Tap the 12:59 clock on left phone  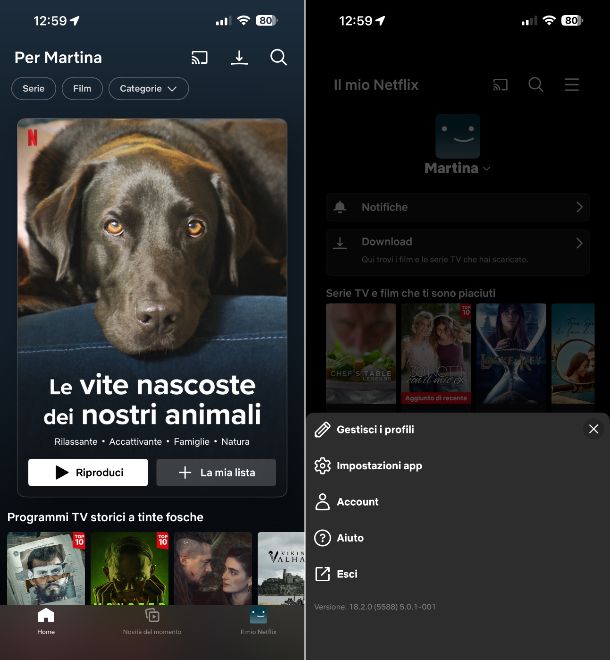(50, 21)
